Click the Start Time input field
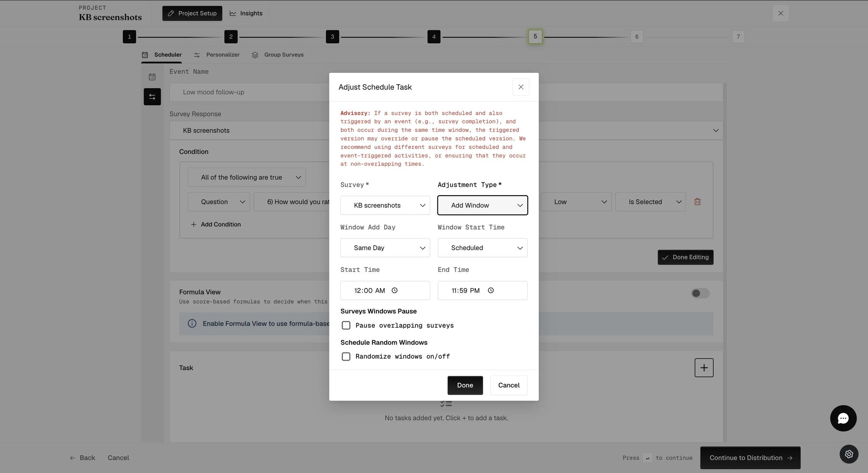The height and width of the screenshot is (473, 868). (x=385, y=290)
